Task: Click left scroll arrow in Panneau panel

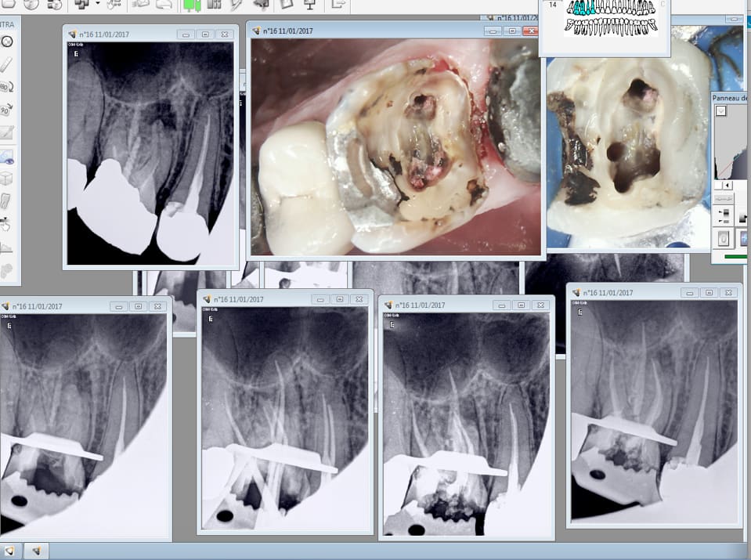Action: 726,186
